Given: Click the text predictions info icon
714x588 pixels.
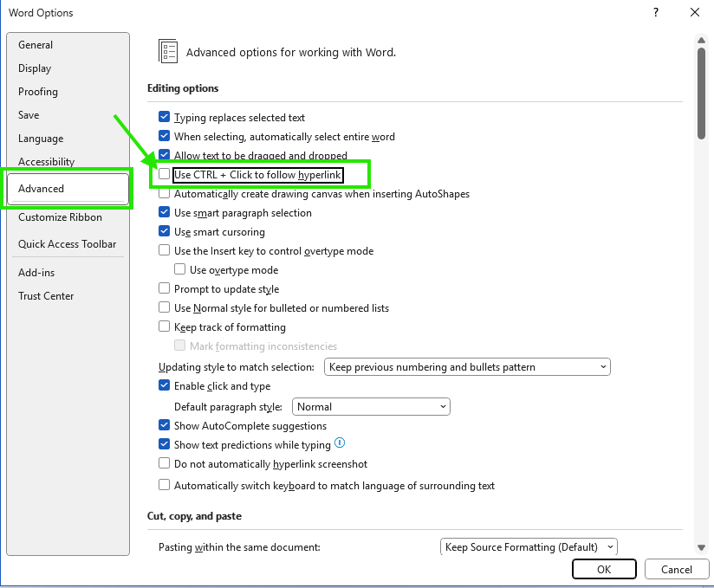Looking at the screenshot, I should pyautogui.click(x=340, y=443).
